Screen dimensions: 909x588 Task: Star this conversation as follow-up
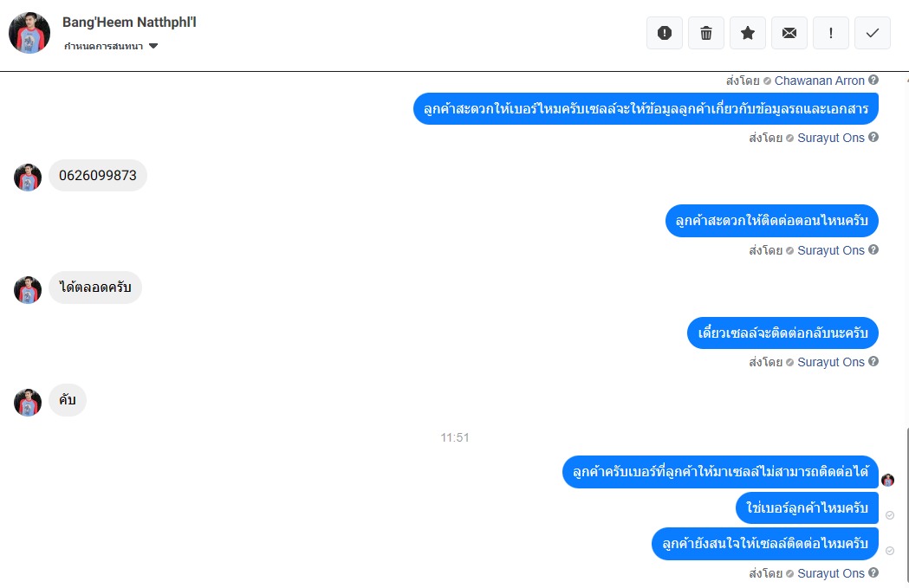click(x=748, y=33)
